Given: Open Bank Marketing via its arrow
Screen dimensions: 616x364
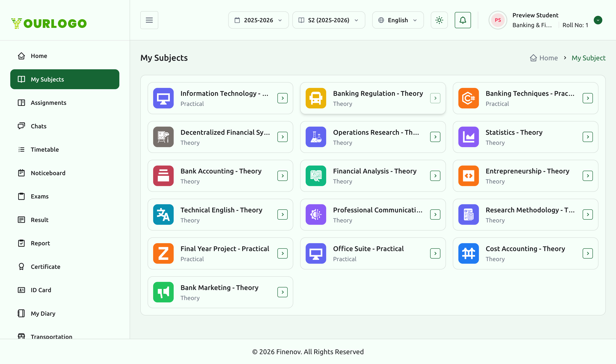Looking at the screenshot, I should (282, 292).
